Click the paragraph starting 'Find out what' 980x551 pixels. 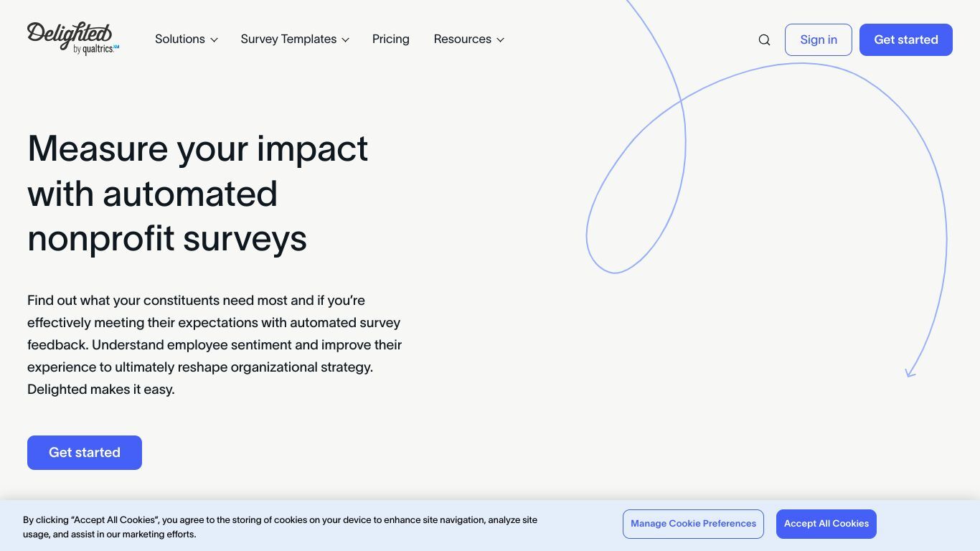pos(215,344)
